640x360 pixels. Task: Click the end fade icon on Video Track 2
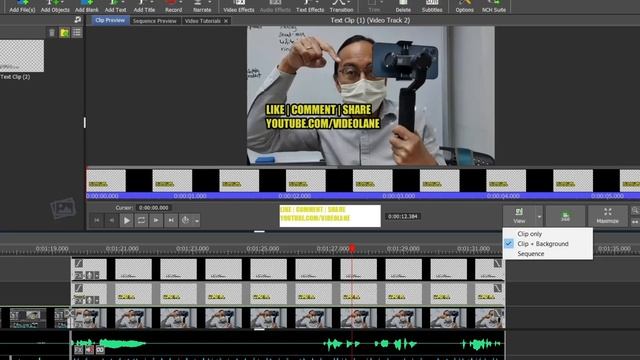[x=497, y=288]
